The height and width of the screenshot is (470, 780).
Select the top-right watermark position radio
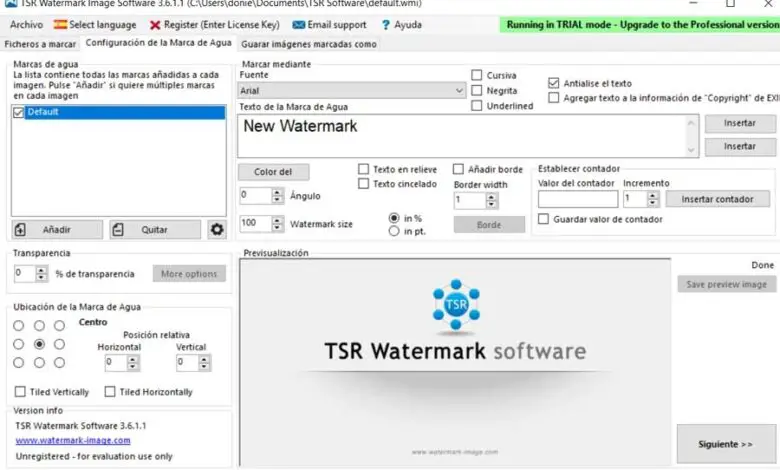[59, 326]
